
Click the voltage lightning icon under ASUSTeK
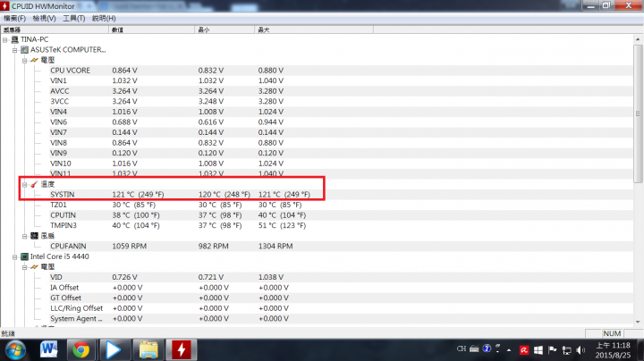[35, 60]
